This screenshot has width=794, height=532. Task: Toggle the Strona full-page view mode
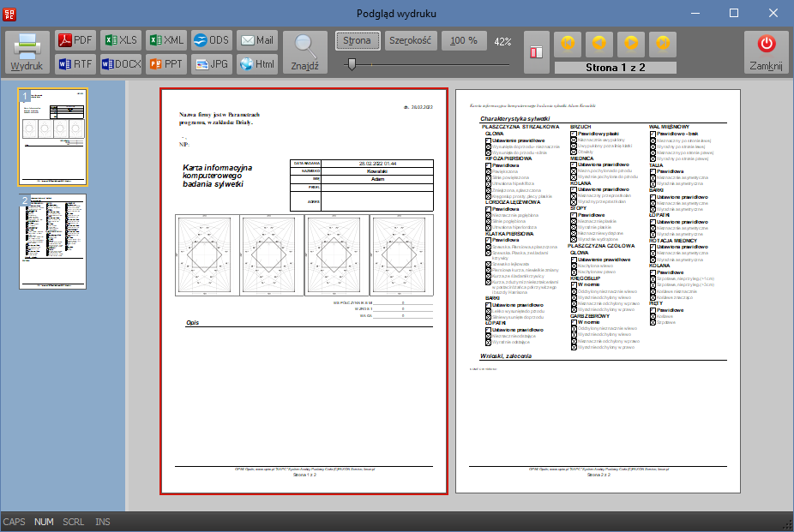point(357,41)
